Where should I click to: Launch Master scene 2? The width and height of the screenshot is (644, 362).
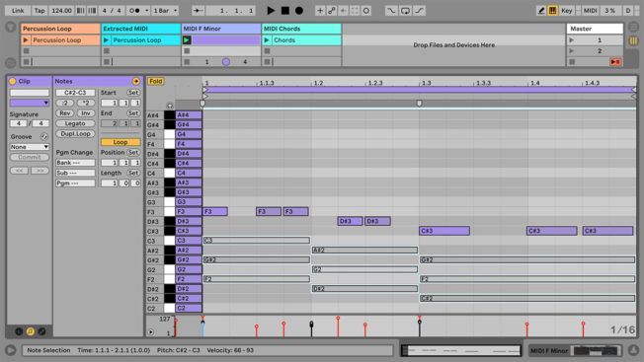coord(571,51)
